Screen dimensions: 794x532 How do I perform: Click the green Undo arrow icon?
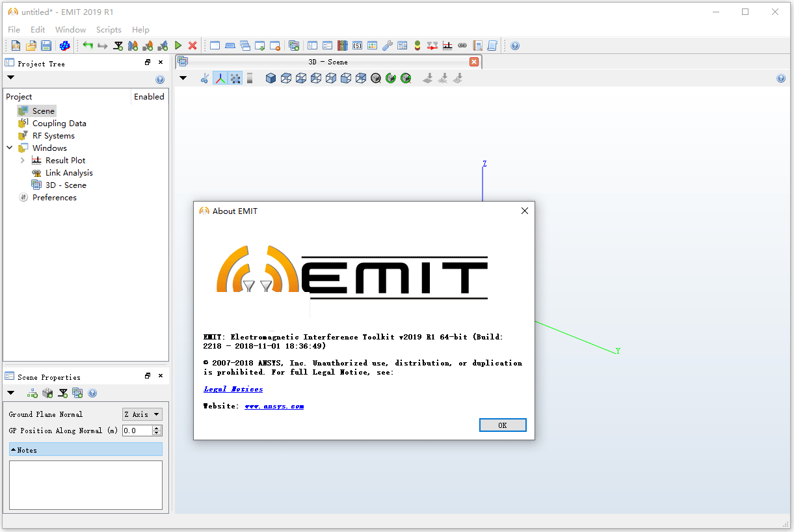point(88,46)
